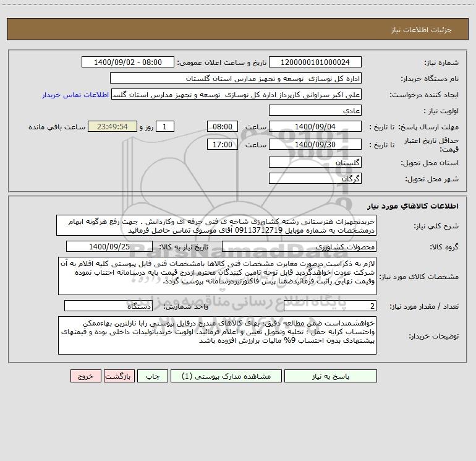The width and height of the screenshot is (476, 461).
Task: Click delivery province field 'گلستان'
Action: click(315, 163)
